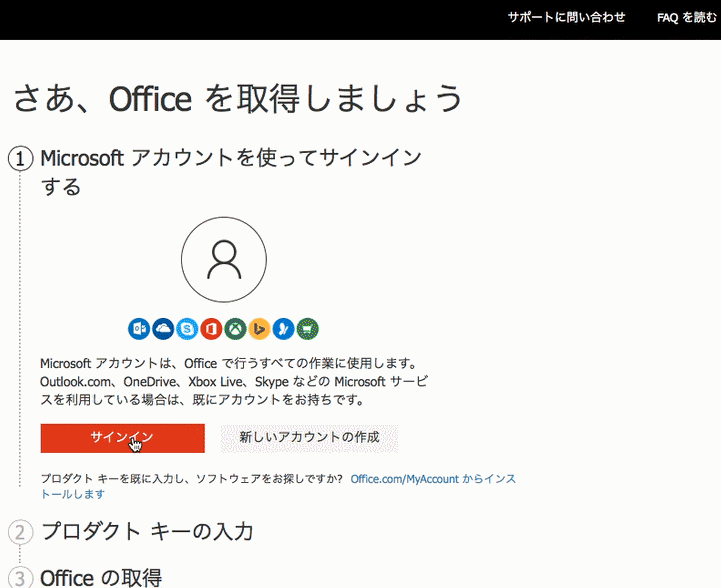Click the green Xbox icon

click(x=235, y=329)
